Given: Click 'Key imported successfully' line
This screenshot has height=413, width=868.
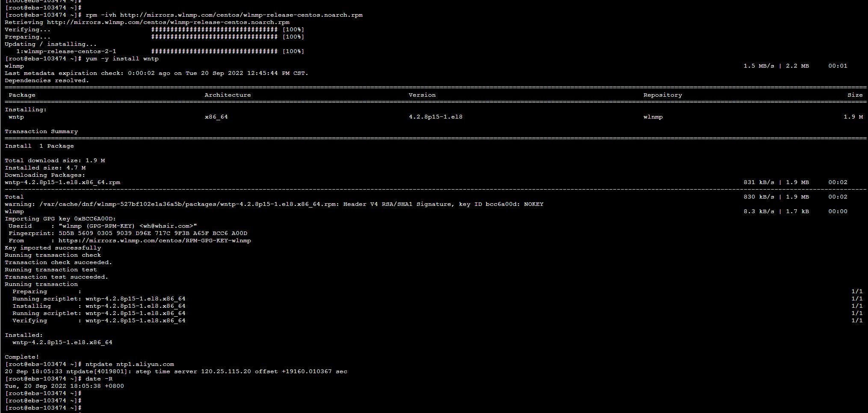Looking at the screenshot, I should coord(53,248).
